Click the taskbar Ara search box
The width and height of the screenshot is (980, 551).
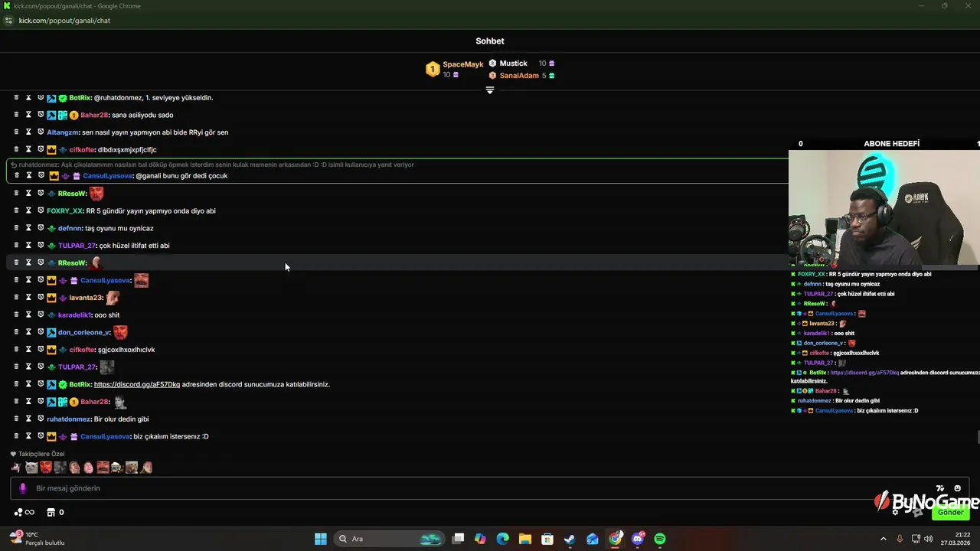pos(390,539)
